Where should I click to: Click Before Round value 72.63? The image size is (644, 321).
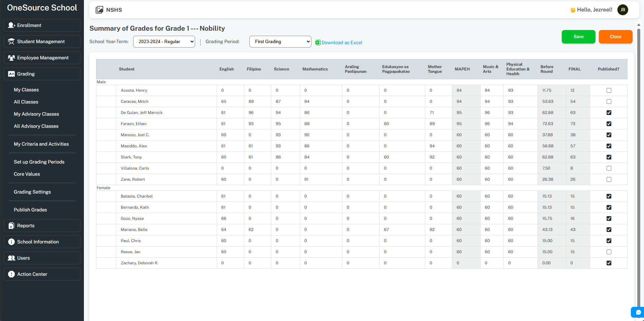tap(548, 124)
